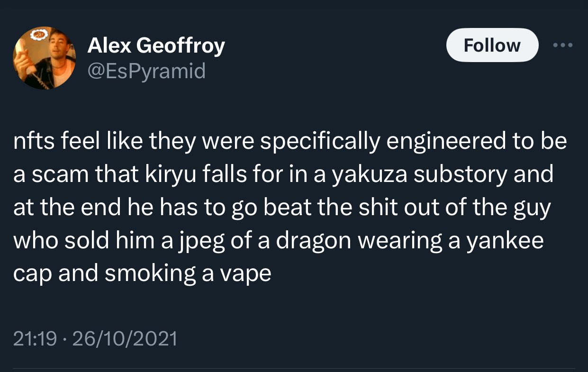Click the word "yankee" in the tweet
The image size is (588, 372).
[505, 241]
